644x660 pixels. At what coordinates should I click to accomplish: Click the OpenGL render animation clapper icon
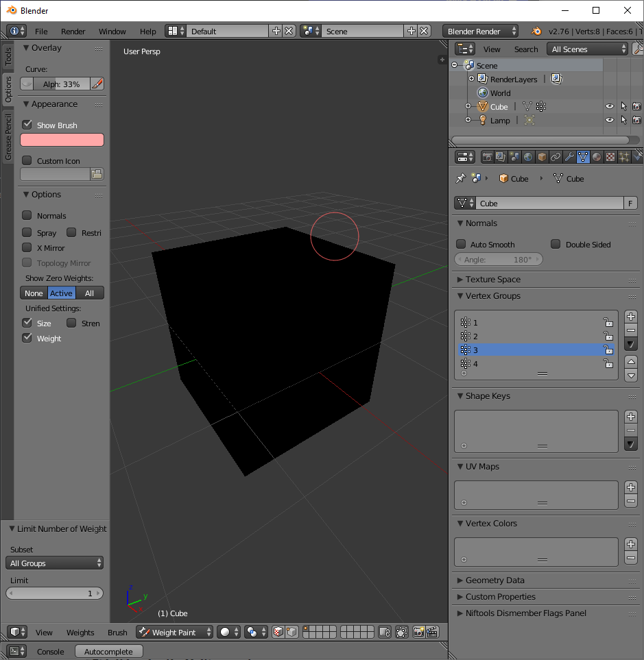(x=432, y=632)
